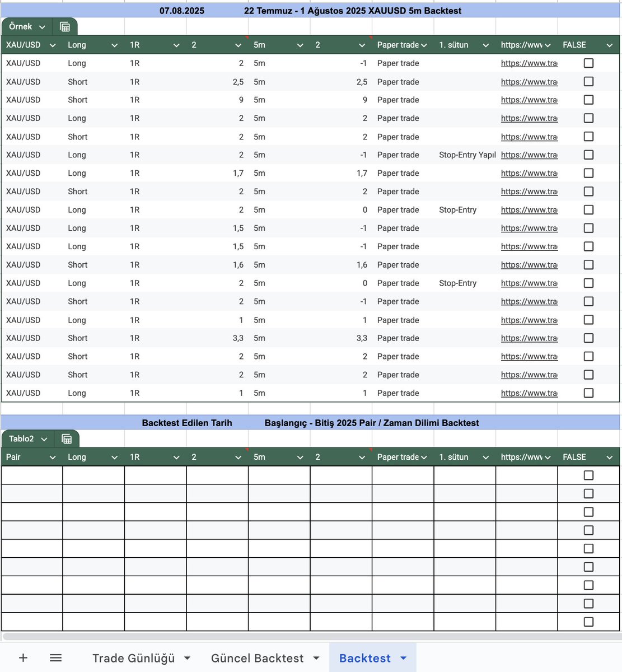Select 'Paper trade' cell in the 1,7 row
The height and width of the screenshot is (672, 622).
(x=403, y=173)
